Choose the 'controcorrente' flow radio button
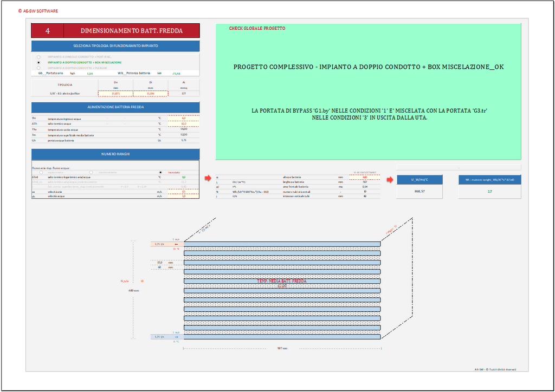The height and width of the screenshot is (392, 555). [91, 172]
